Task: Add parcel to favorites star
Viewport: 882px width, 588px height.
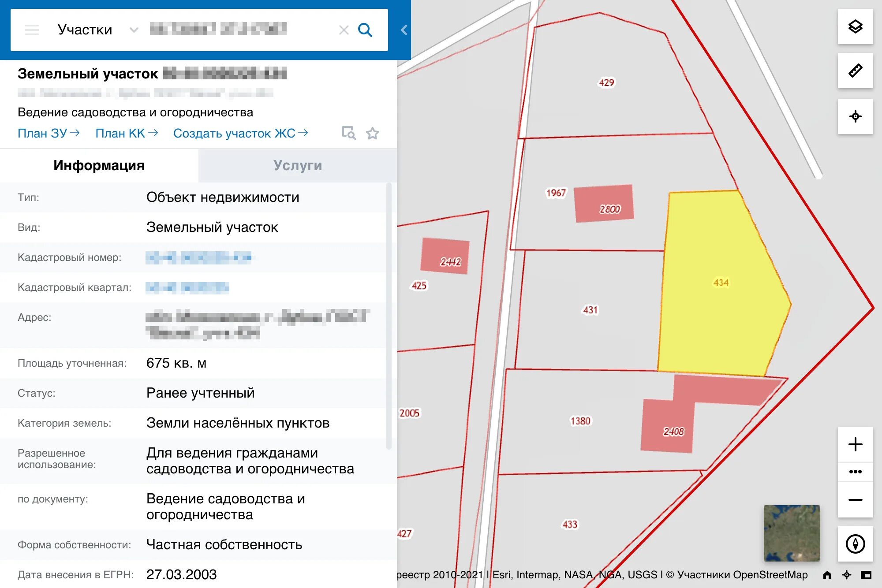Action: (x=373, y=133)
